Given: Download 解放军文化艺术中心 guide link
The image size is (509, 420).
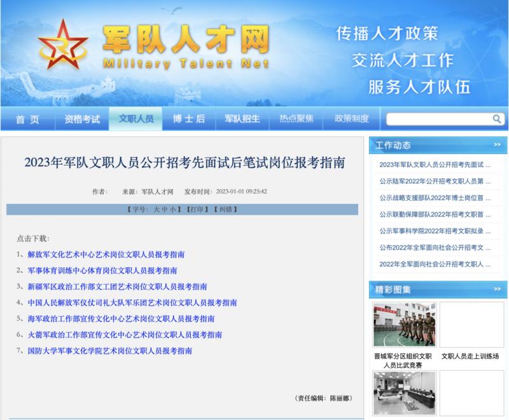Looking at the screenshot, I should tap(106, 255).
